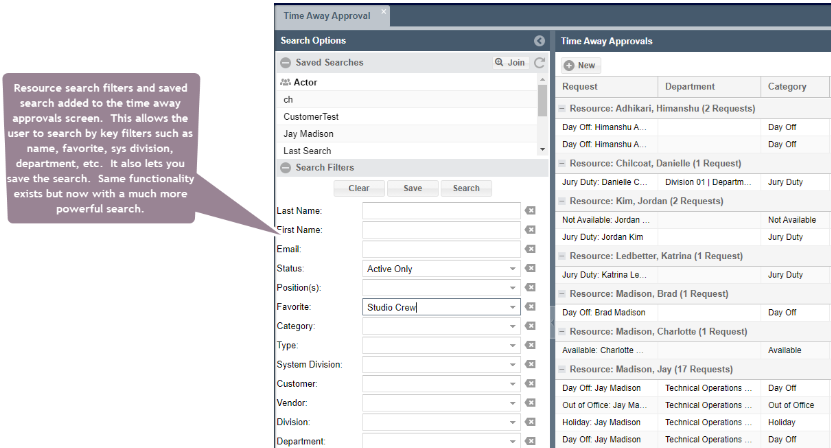Screen dimensions: 831x448
Task: Clear the Status filter icon
Action: coord(530,268)
